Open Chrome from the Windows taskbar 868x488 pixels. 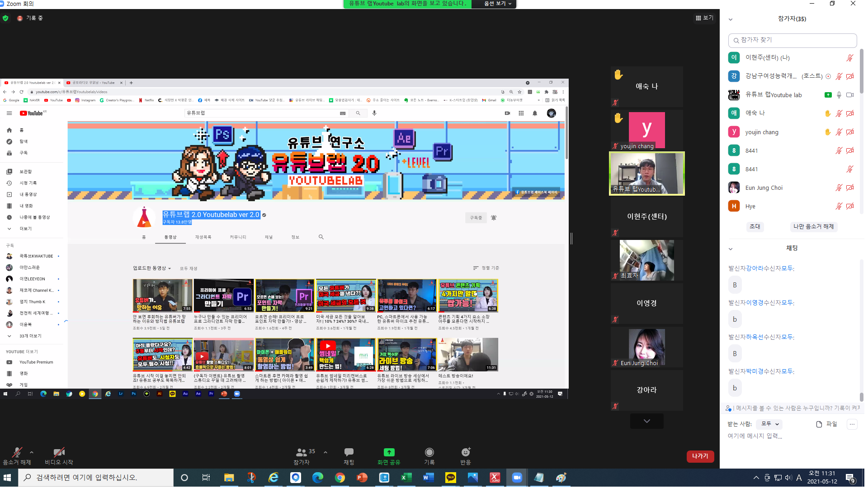(340, 478)
